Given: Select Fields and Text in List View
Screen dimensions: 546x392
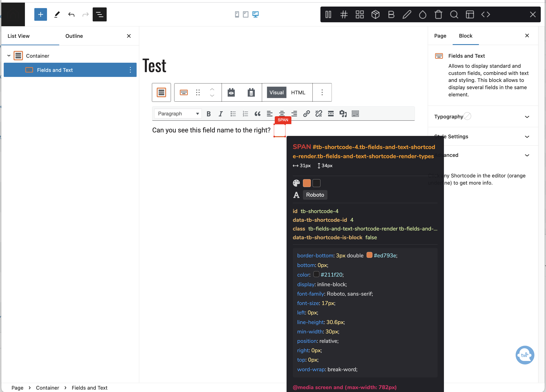Looking at the screenshot, I should 70,70.
